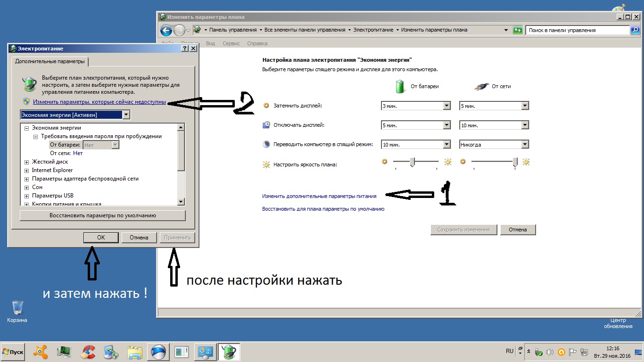Click the volume speaker tray icon
This screenshot has width=644, height=362.
(x=550, y=352)
